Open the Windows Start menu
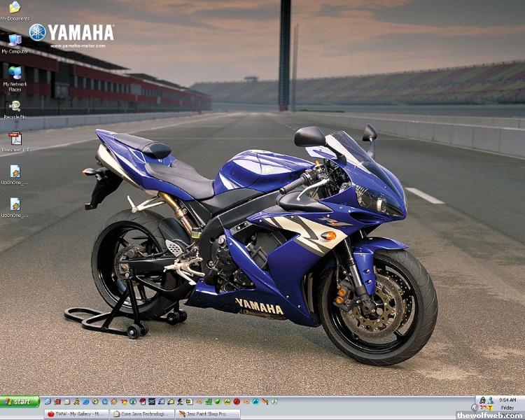525x420 pixels. coord(20,402)
